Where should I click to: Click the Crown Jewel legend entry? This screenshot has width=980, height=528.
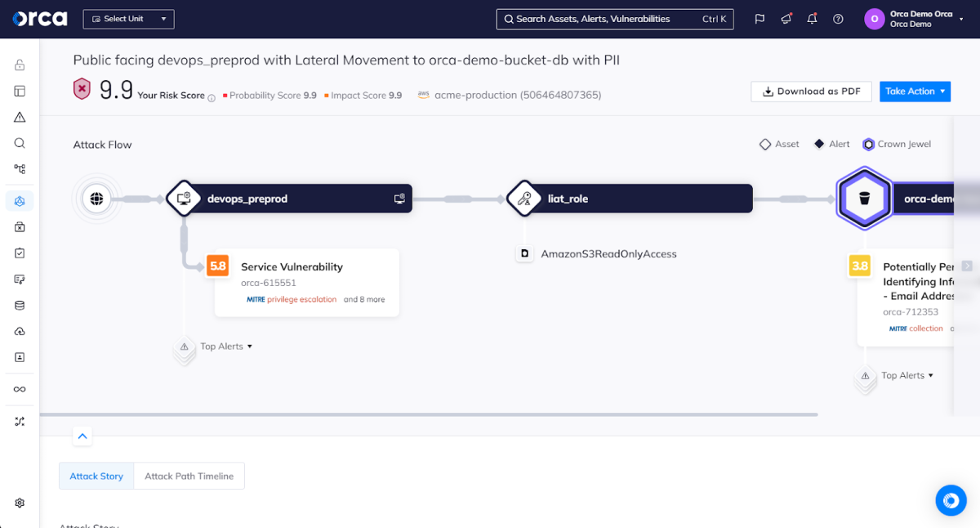point(897,144)
